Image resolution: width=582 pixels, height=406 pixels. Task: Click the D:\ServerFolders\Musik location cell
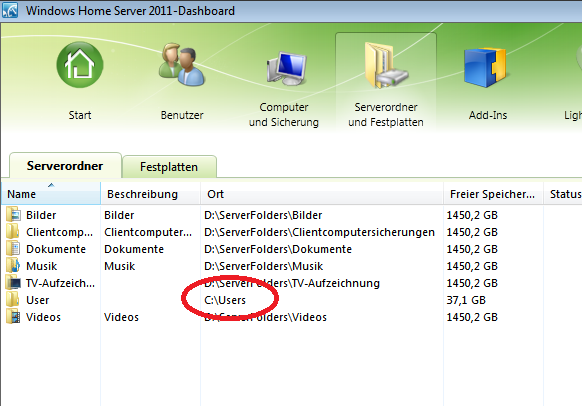(x=264, y=266)
